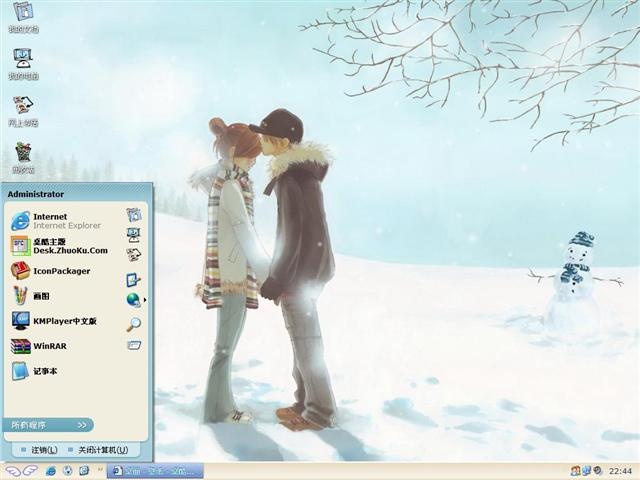Click 关闭计算机(U) shut down button
This screenshot has width=640, height=480.
point(98,450)
